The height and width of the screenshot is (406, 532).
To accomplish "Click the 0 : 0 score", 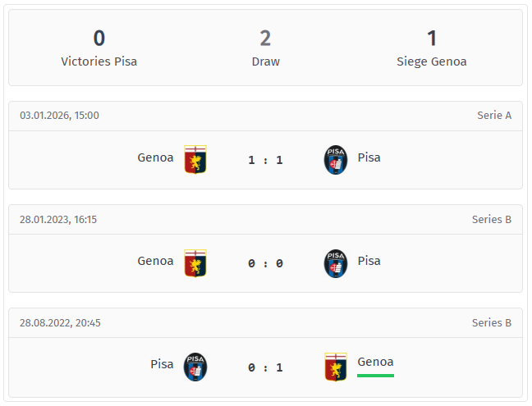I will [265, 263].
